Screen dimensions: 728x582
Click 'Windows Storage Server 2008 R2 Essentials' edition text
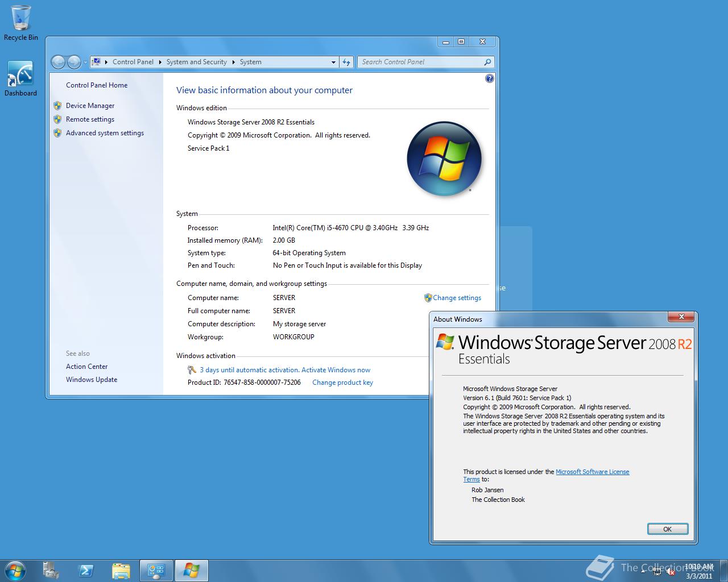click(x=251, y=122)
